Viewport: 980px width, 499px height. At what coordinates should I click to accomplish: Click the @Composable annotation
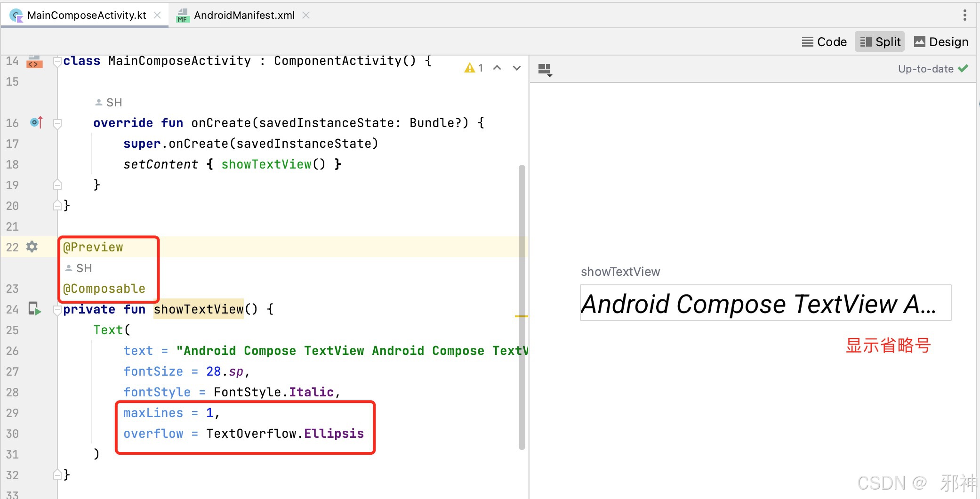(x=104, y=289)
